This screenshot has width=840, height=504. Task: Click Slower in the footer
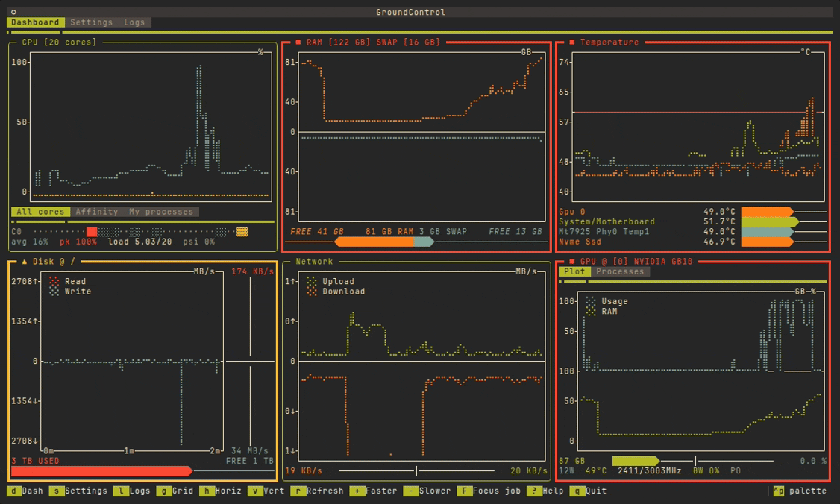click(427, 491)
